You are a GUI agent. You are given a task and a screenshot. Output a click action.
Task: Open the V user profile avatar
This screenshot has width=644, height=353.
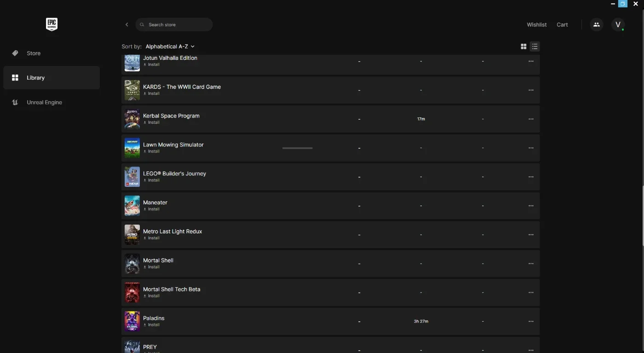tap(618, 25)
